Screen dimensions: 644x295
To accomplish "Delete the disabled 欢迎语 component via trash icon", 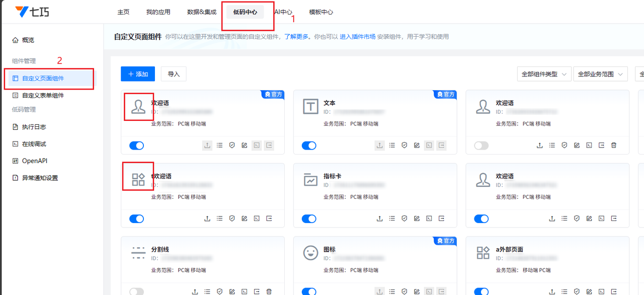I will click(x=613, y=145).
